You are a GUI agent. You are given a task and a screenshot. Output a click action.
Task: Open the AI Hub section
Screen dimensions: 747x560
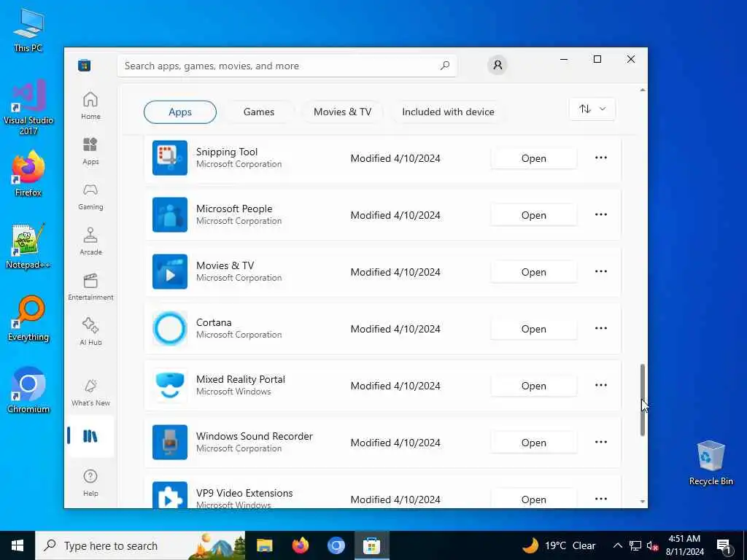click(x=90, y=332)
